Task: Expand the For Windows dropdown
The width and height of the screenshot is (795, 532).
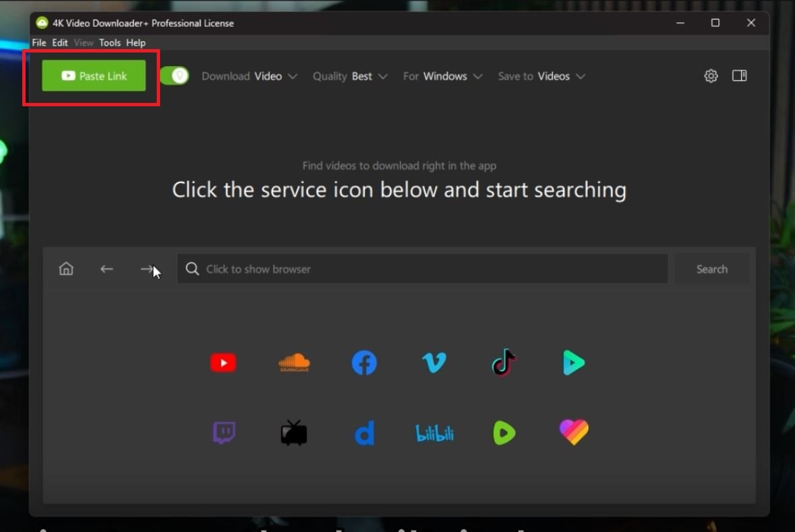Action: 443,76
